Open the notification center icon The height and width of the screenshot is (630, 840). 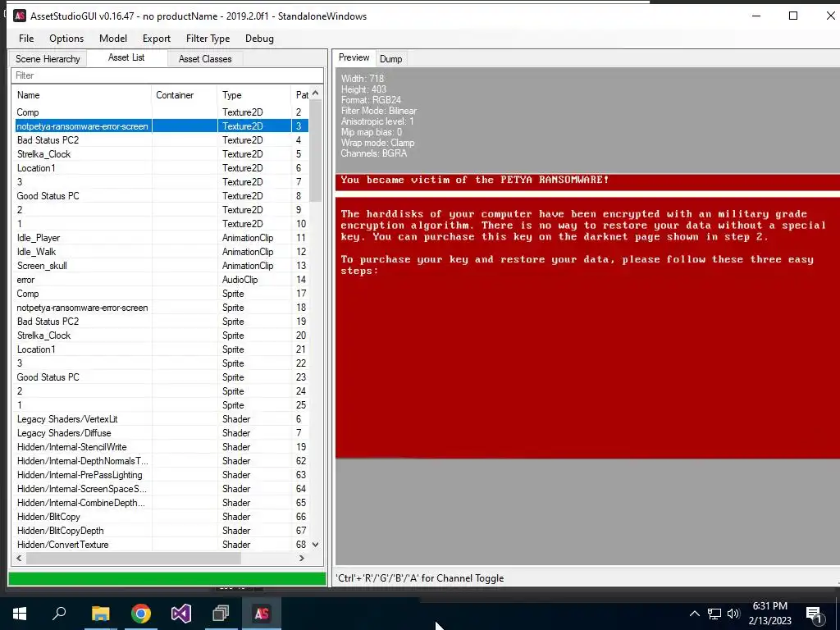[x=814, y=614]
